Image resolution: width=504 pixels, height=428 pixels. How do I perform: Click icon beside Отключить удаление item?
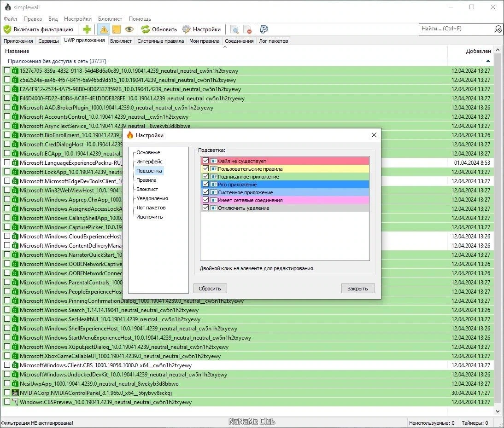213,208
